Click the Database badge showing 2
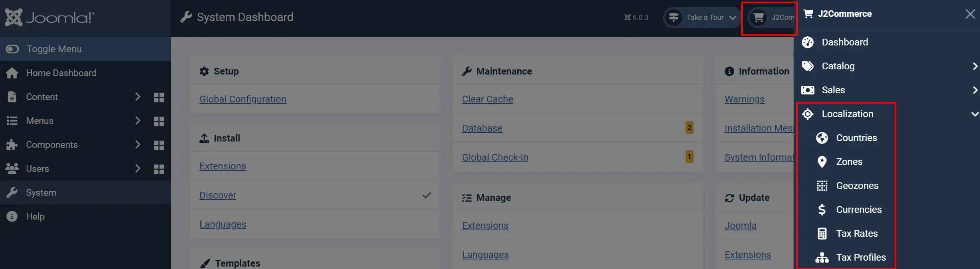This screenshot has height=269, width=980. coord(689,128)
